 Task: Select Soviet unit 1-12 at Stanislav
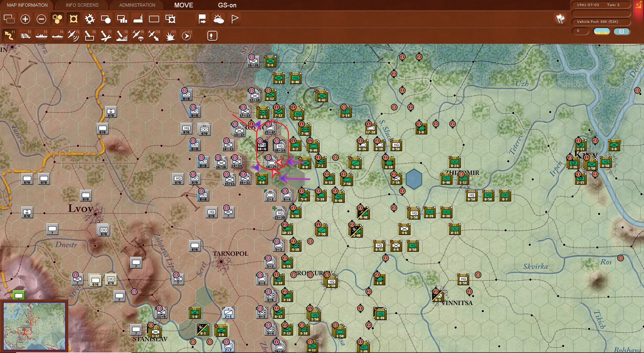[x=155, y=332]
